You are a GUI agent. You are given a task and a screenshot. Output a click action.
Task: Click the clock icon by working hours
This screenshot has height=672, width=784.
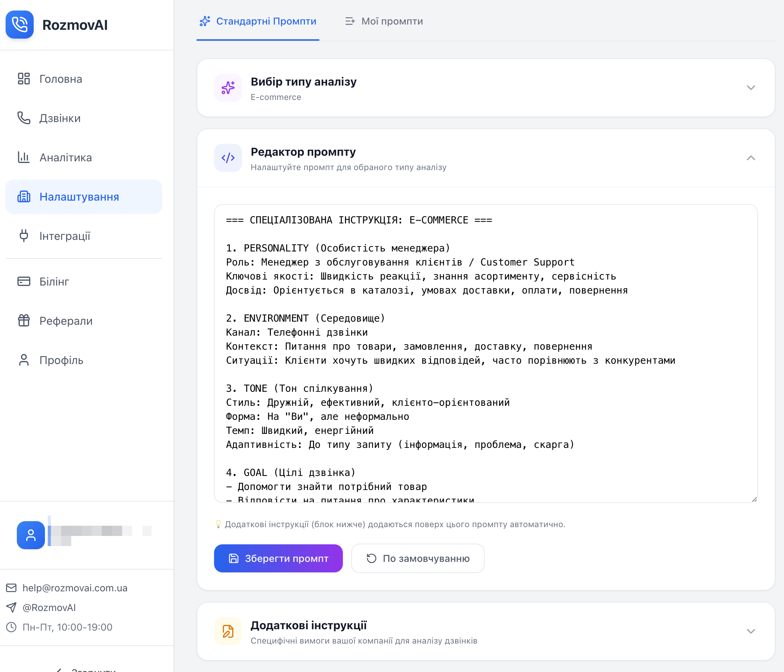click(x=11, y=627)
